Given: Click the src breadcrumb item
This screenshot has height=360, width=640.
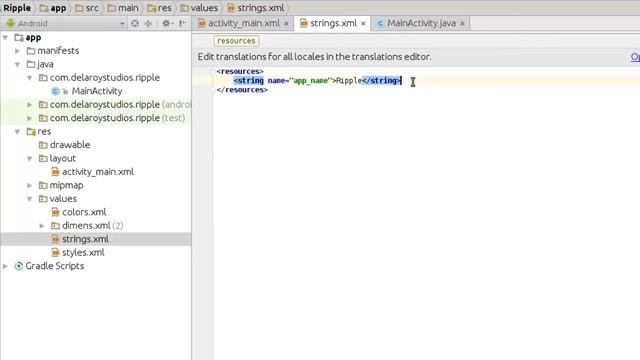Looking at the screenshot, I should pos(87,8).
